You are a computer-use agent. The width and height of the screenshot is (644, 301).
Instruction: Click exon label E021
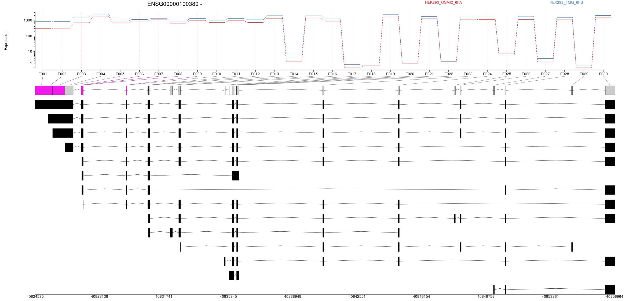coord(429,74)
